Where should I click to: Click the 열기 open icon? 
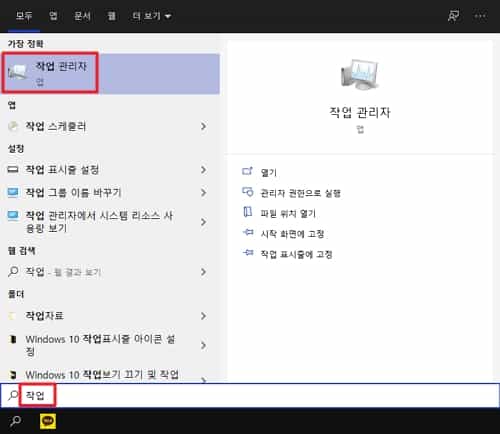click(x=247, y=171)
